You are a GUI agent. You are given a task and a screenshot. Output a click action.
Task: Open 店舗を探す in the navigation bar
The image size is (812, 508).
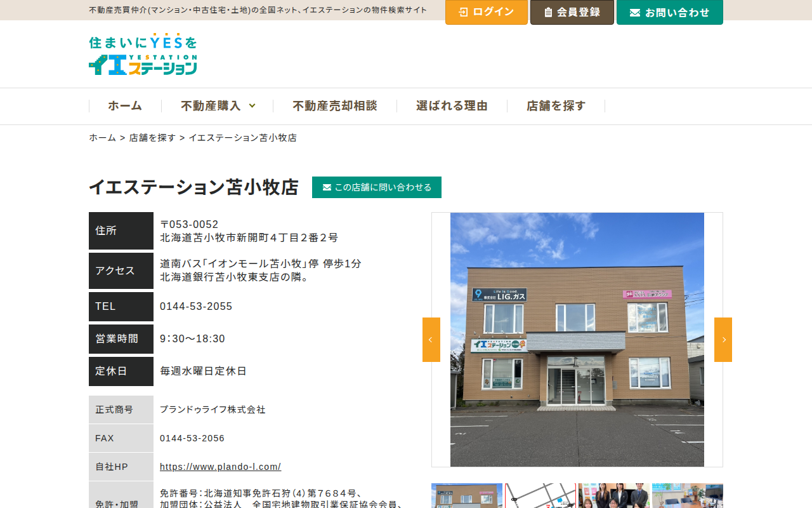556,106
